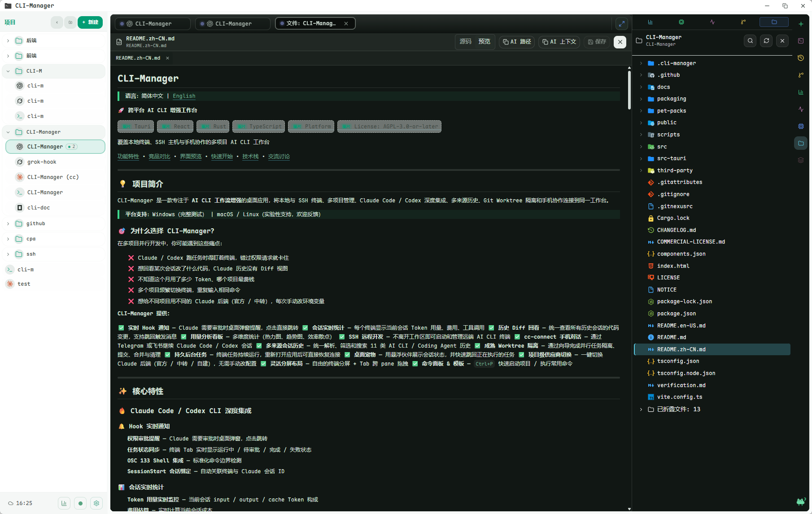Open the statistics chart tab in right panel
The width and height of the screenshot is (812, 514).
(x=650, y=22)
